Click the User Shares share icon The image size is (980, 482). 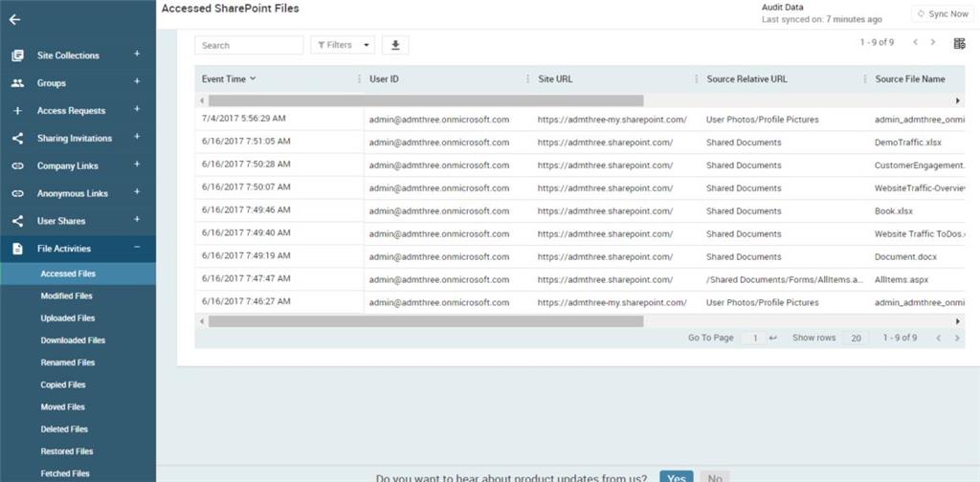[17, 221]
